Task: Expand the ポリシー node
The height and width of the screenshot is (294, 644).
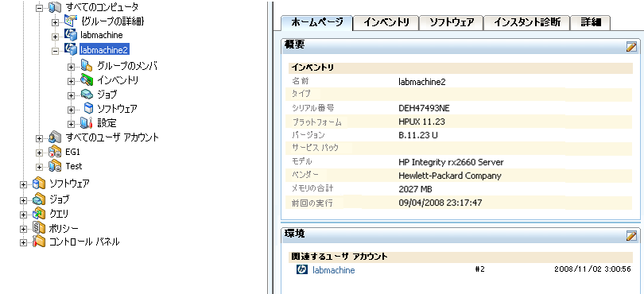Action: click(24, 229)
